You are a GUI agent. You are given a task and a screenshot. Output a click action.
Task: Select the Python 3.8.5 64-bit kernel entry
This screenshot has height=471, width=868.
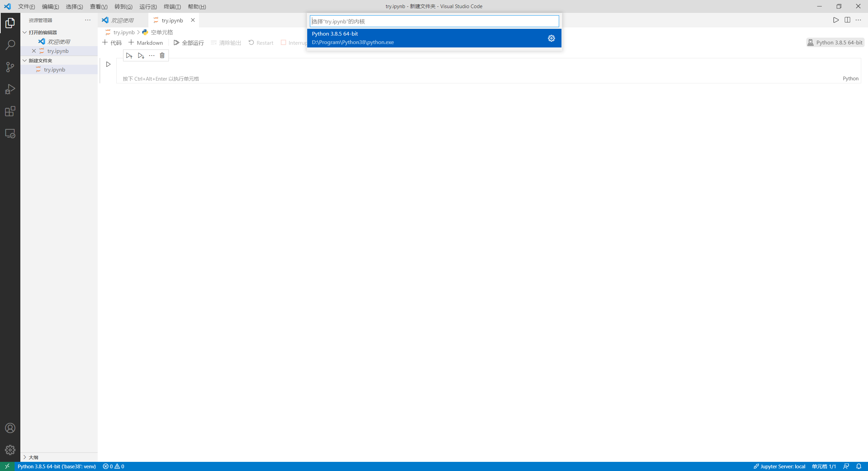coord(407,38)
